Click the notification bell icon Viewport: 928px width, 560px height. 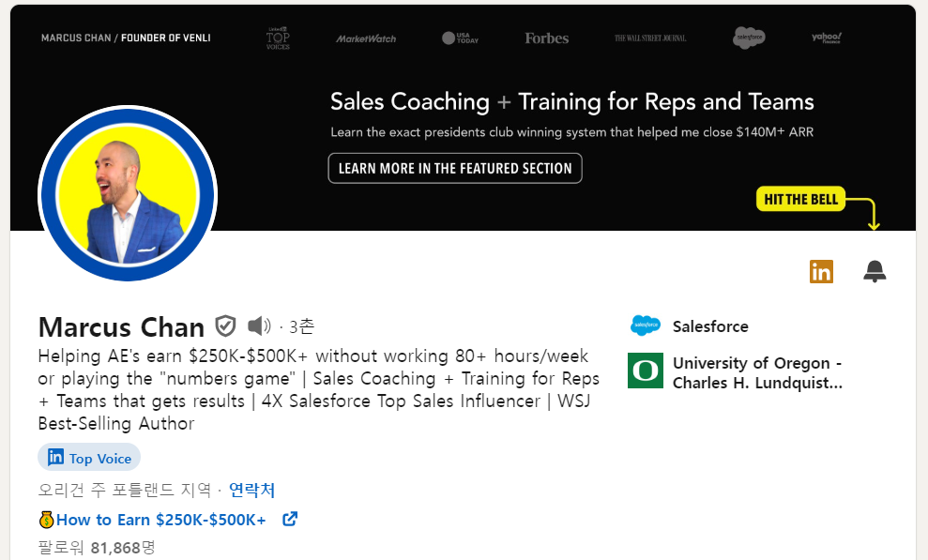point(875,271)
